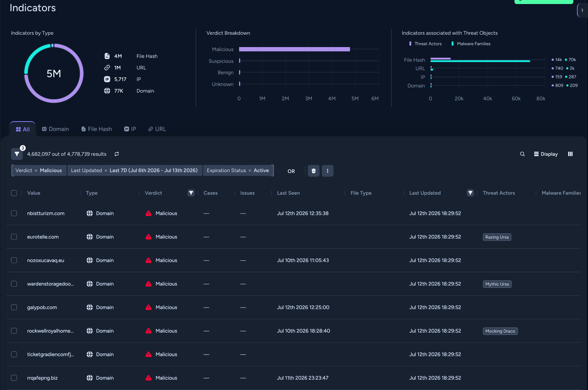
Task: Open the rrqafepng.biz indicator
Action: coord(42,378)
